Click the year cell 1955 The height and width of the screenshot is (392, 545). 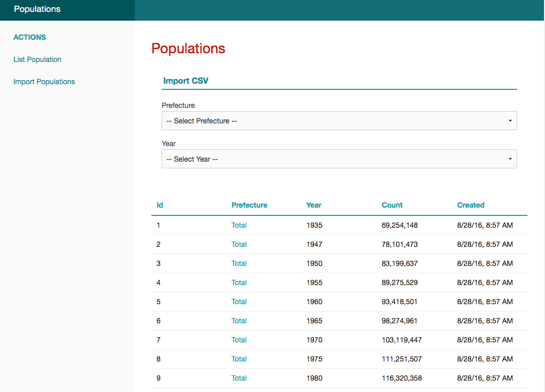coord(314,283)
